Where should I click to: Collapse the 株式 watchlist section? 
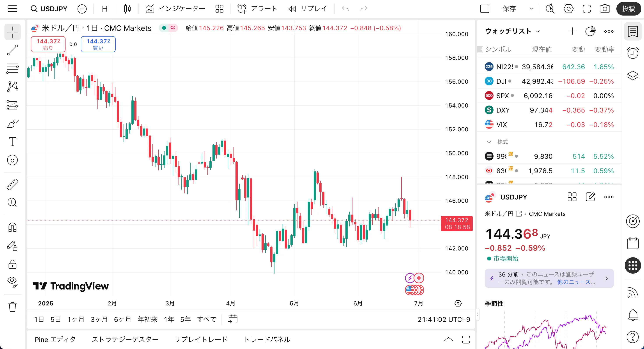[489, 142]
